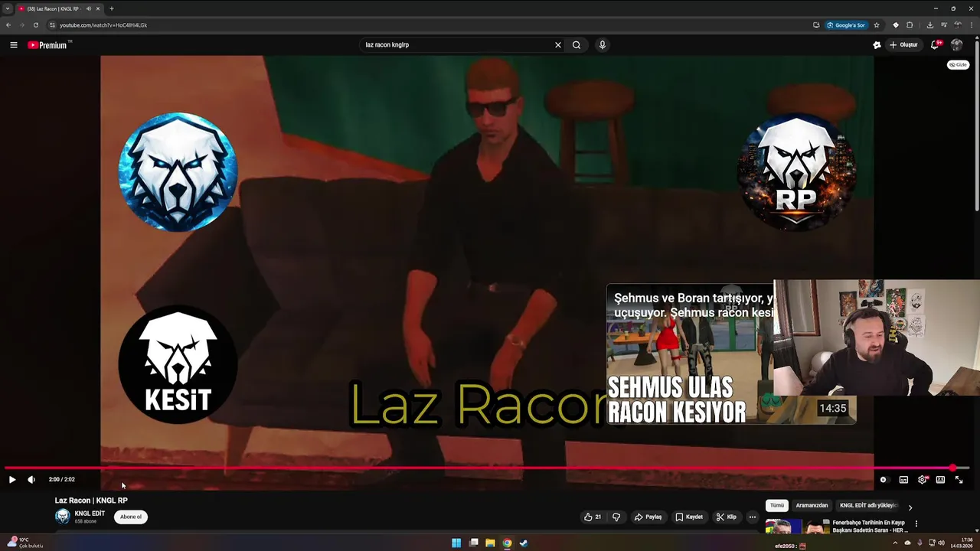Expand more chips with the right chevron

[910, 507]
